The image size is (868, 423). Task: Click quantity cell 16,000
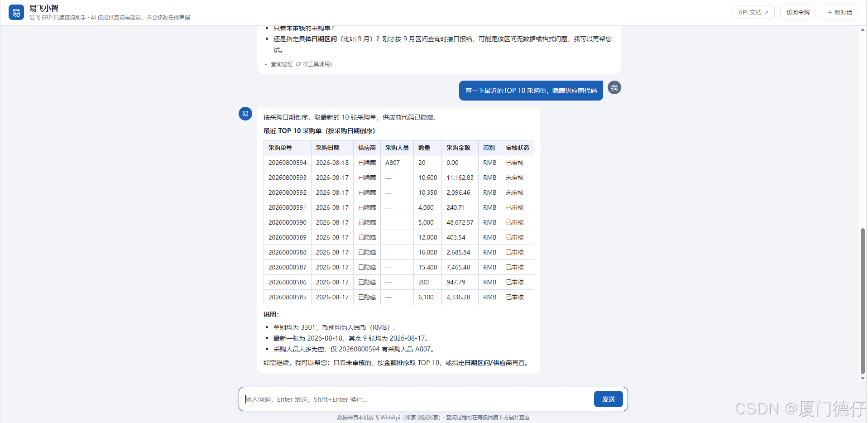[x=428, y=252]
